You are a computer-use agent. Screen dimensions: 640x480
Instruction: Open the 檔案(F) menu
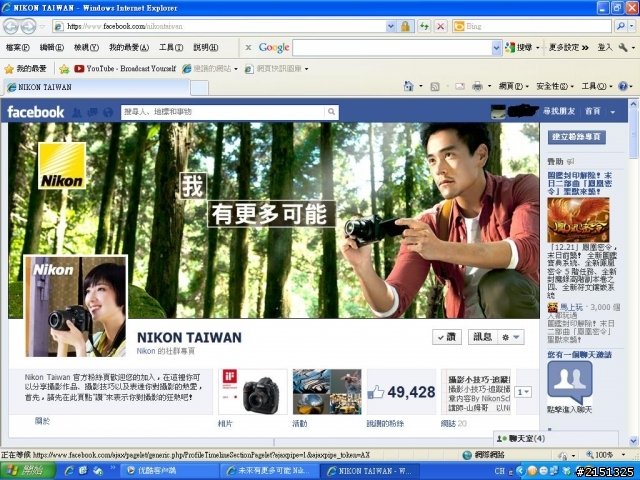(18, 48)
